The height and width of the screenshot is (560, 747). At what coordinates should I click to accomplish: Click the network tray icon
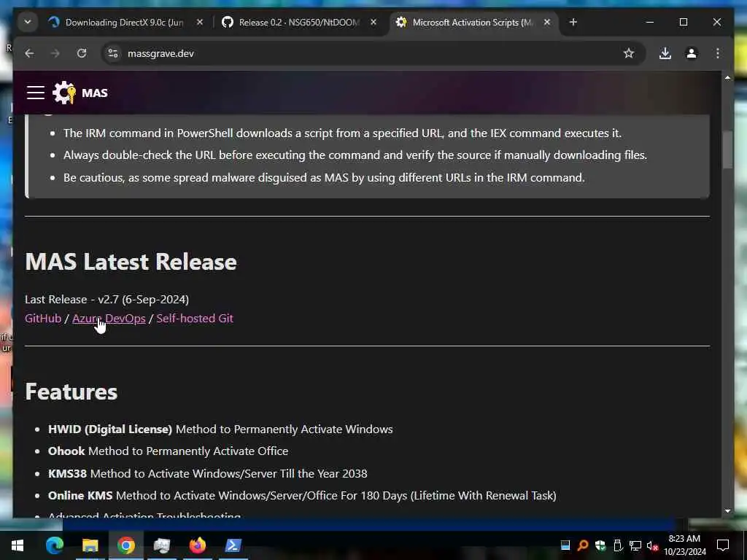pyautogui.click(x=635, y=545)
